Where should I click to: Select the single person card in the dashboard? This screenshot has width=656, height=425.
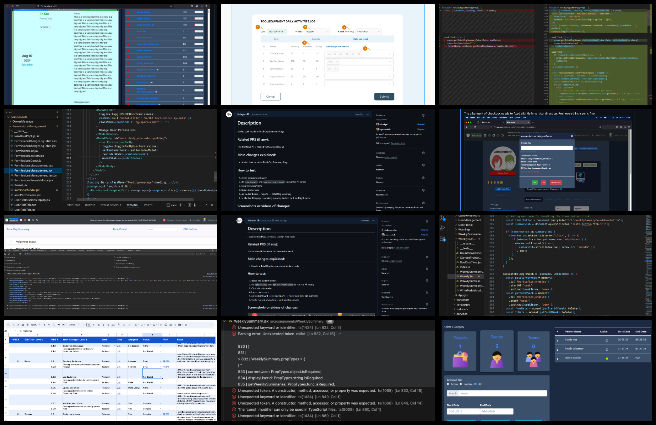click(497, 351)
